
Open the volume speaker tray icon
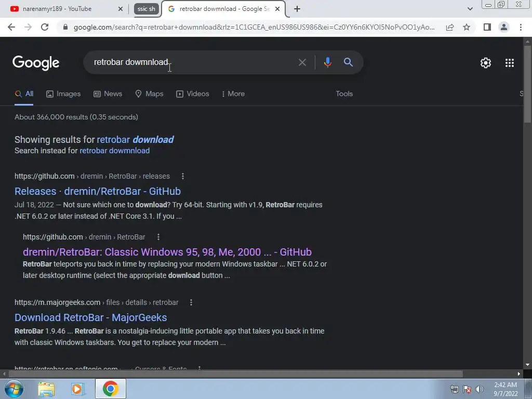pos(480,389)
